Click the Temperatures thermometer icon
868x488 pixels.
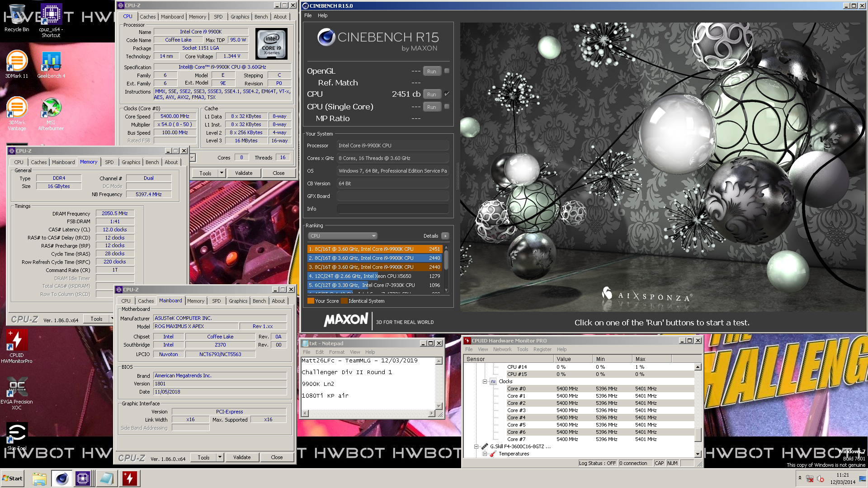point(493,454)
